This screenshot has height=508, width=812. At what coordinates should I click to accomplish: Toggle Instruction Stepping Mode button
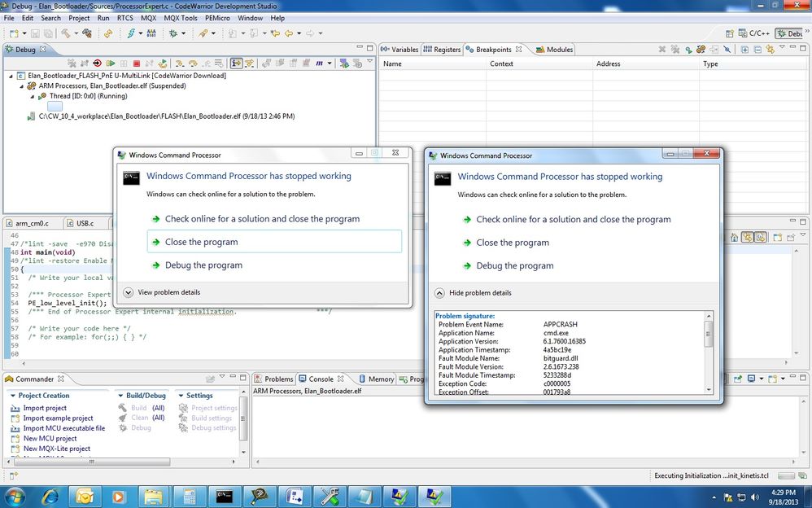point(236,63)
